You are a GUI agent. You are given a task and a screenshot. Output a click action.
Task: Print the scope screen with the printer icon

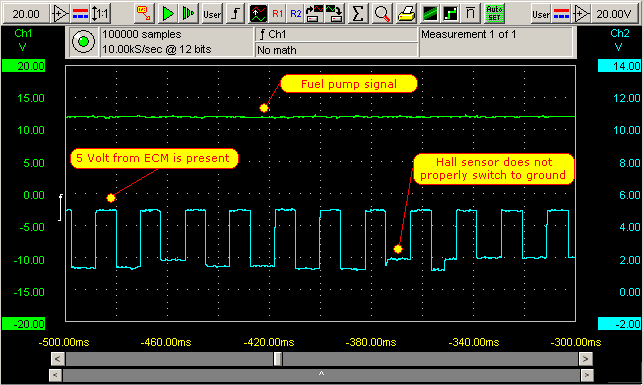(x=406, y=14)
